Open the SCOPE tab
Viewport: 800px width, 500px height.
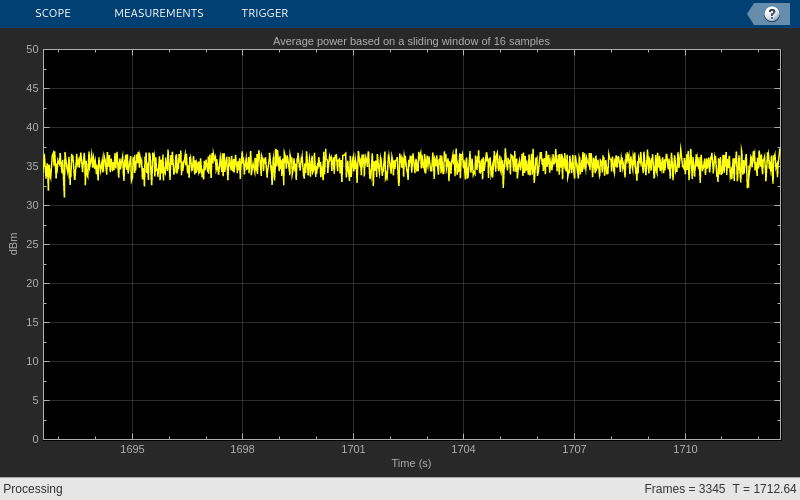tap(53, 13)
